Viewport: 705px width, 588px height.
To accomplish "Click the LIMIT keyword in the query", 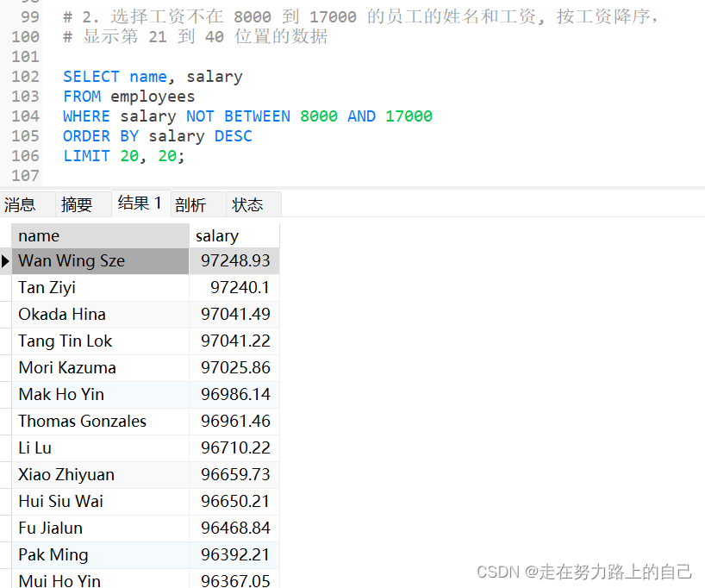I will click(x=86, y=156).
